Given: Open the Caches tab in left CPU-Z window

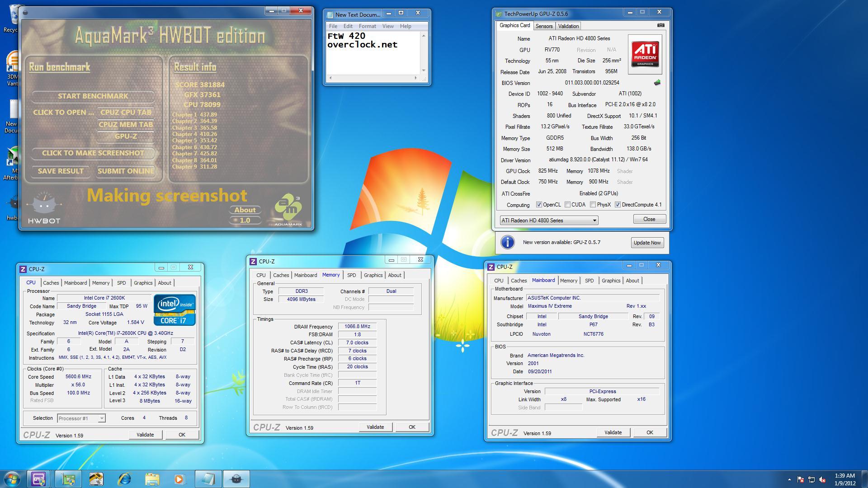Looking at the screenshot, I should (x=51, y=283).
